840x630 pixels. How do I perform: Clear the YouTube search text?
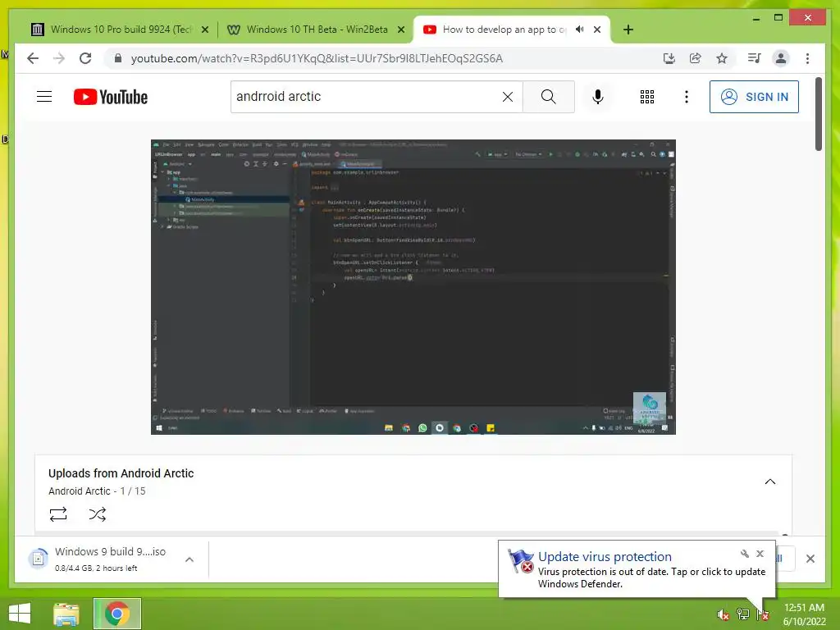click(x=507, y=97)
